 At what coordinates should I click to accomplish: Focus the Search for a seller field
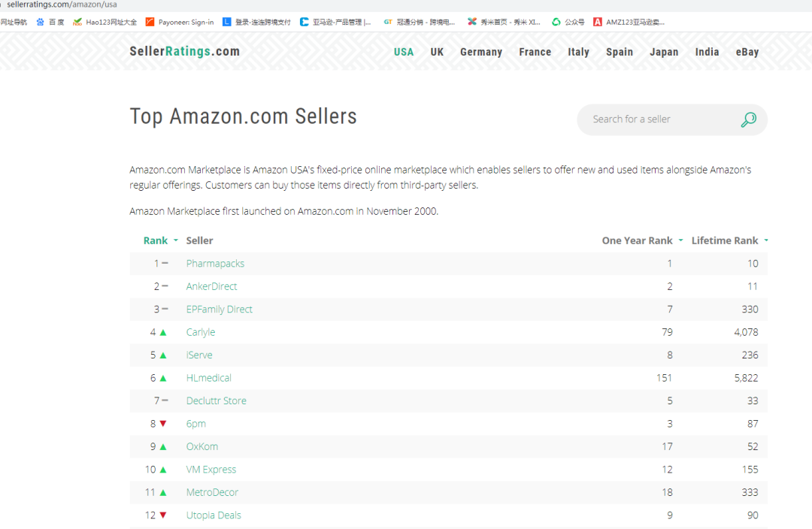pos(658,119)
